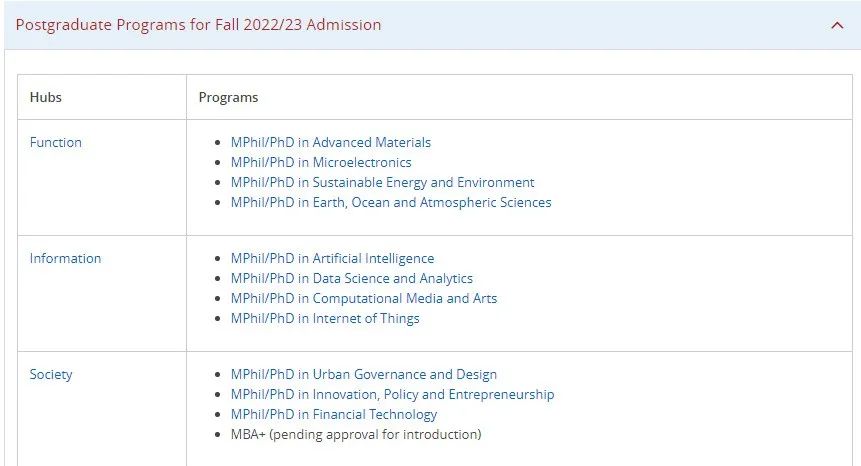Visit MPhil/PhD in Innovation, Policy and Entrepreneurship
861x466 pixels.
pyautogui.click(x=392, y=394)
